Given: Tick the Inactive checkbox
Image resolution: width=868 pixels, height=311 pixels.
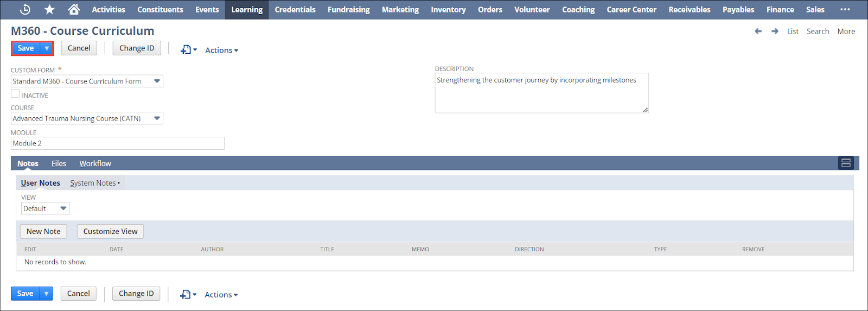Looking at the screenshot, I should click(15, 94).
